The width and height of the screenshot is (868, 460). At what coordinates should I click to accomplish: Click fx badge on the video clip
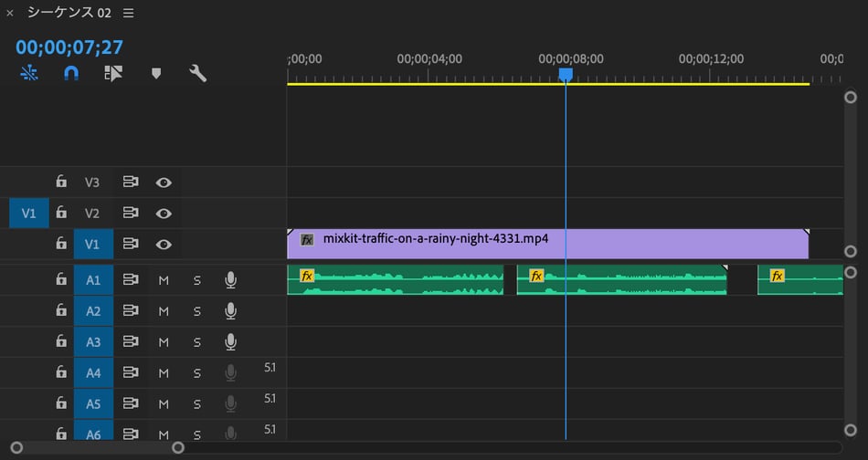[308, 239]
